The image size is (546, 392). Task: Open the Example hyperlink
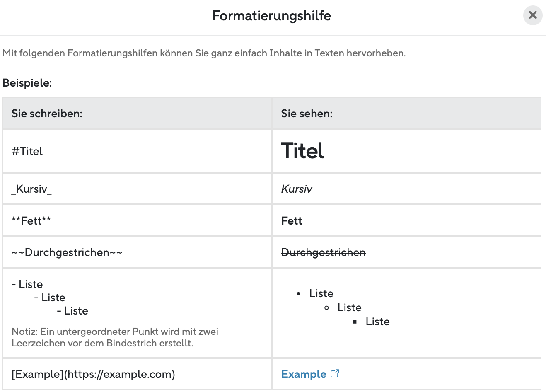tap(304, 374)
